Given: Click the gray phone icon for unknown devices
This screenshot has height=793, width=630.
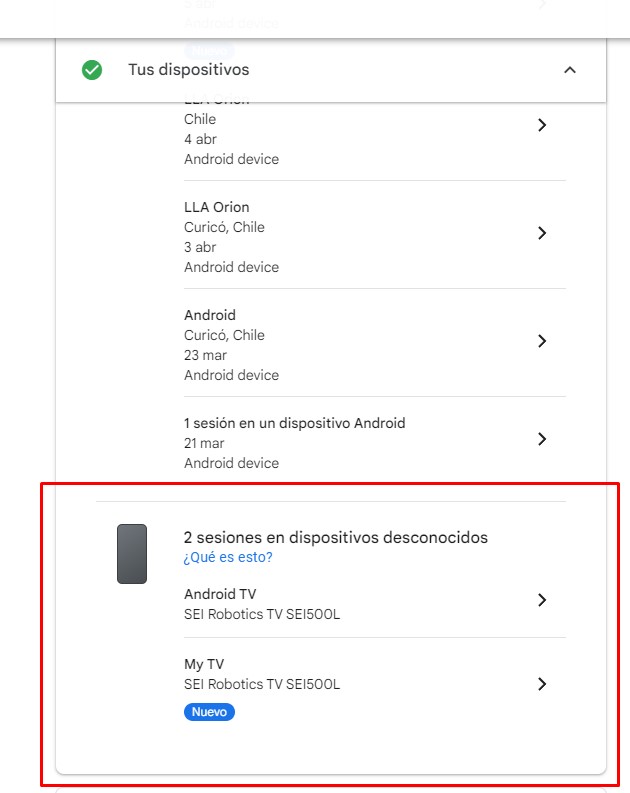Looking at the screenshot, I should (132, 553).
